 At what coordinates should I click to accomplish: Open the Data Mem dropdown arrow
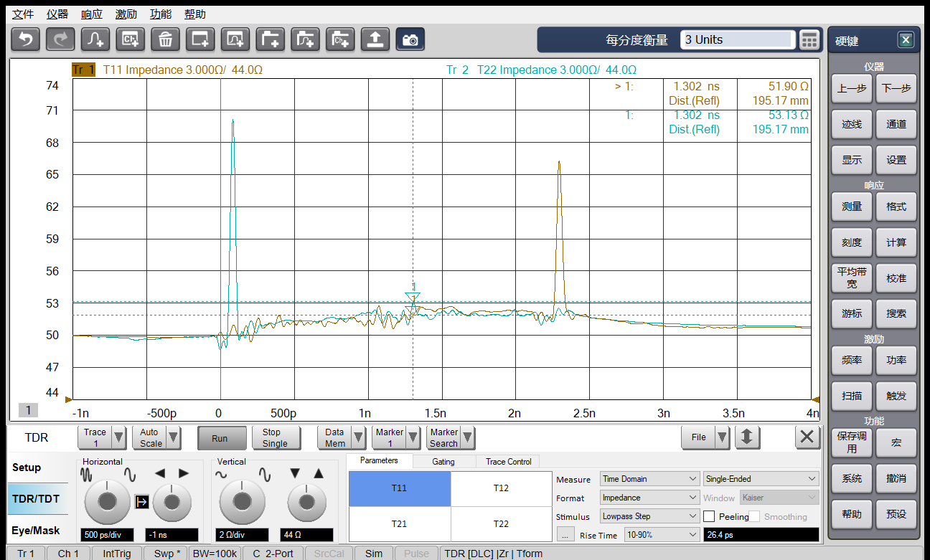click(x=359, y=437)
